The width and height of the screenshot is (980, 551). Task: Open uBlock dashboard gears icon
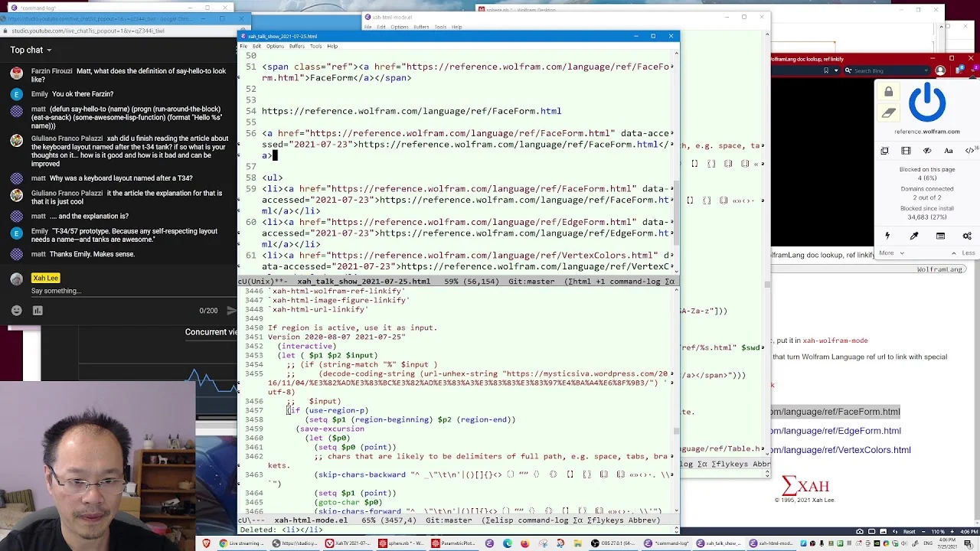[x=967, y=236]
